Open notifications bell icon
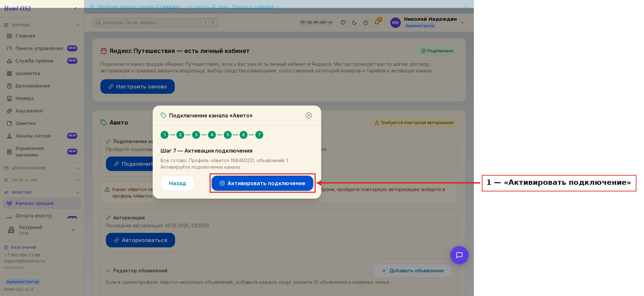 tap(377, 22)
